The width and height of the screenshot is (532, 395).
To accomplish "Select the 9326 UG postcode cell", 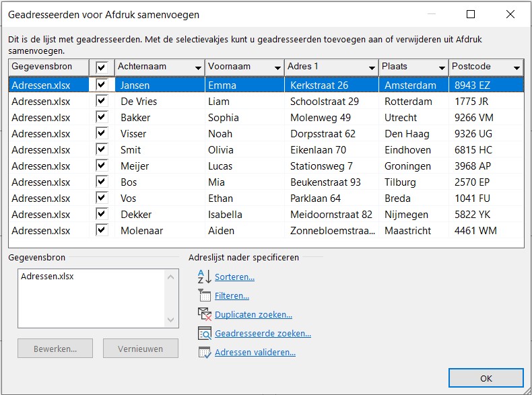I will (x=486, y=134).
